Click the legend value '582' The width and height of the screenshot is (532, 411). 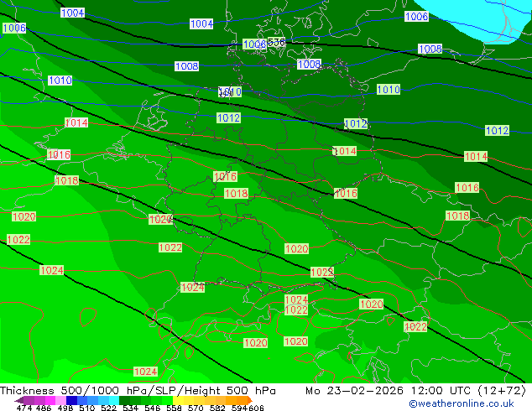(217, 408)
